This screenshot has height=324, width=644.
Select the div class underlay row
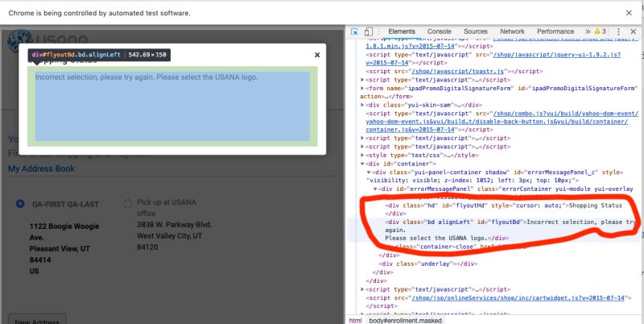(x=428, y=264)
